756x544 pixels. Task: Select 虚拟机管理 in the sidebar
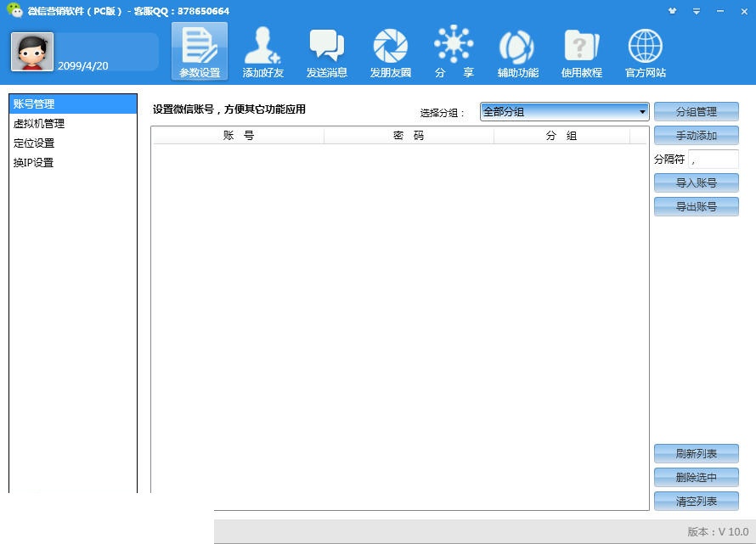pyautogui.click(x=39, y=123)
